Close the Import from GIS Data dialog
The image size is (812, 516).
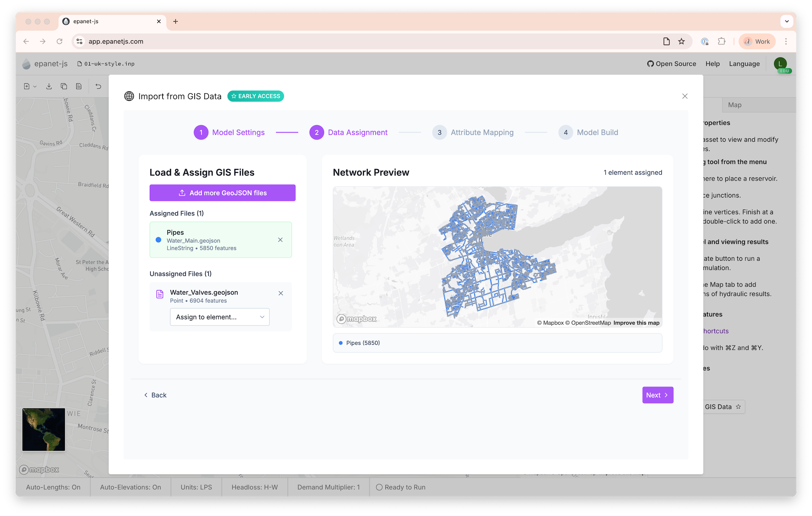[x=685, y=96]
